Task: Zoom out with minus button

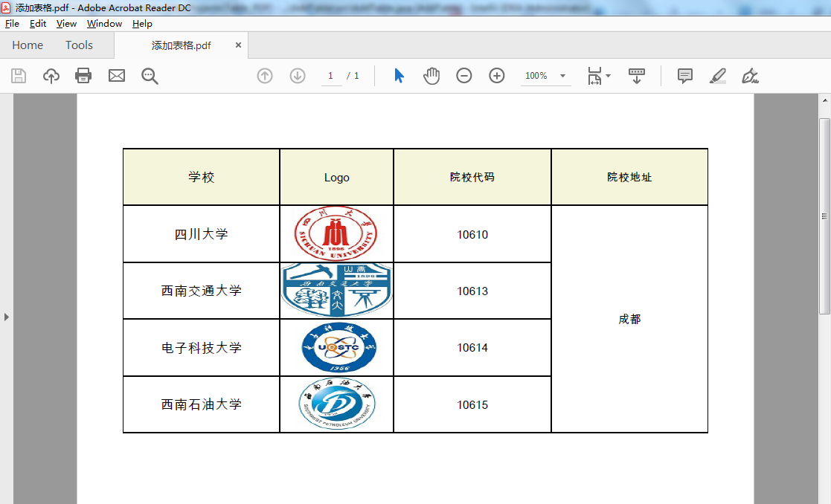Action: point(463,76)
